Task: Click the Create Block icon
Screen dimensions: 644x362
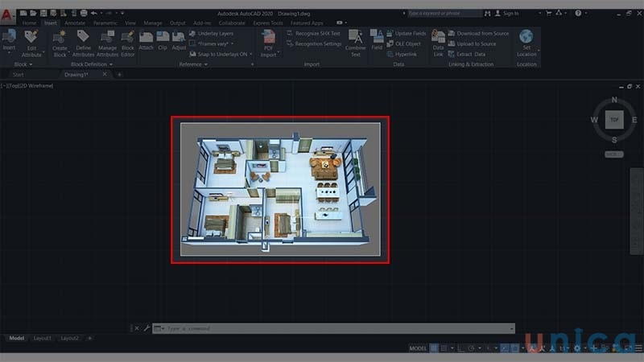Action: [60, 38]
